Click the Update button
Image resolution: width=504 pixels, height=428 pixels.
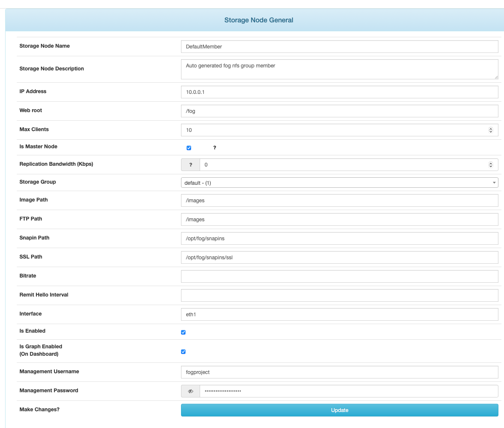(340, 410)
